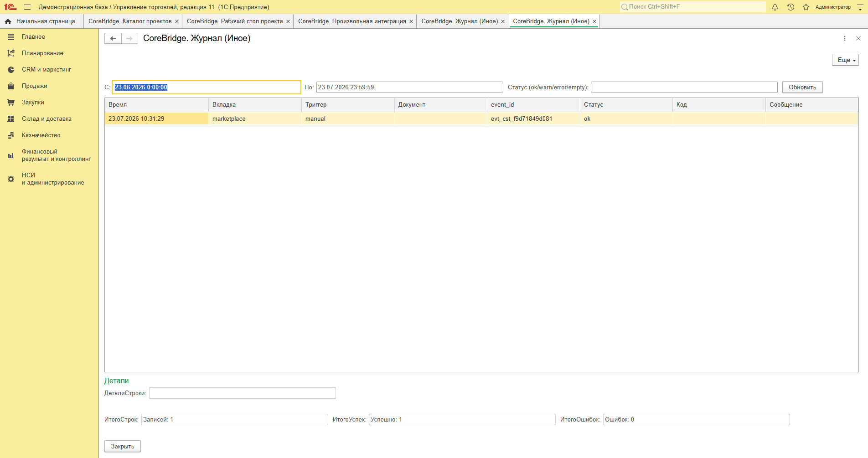Viewport: 868px width, 458px height.
Task: Click the Продажи shopping bag icon
Action: click(11, 86)
